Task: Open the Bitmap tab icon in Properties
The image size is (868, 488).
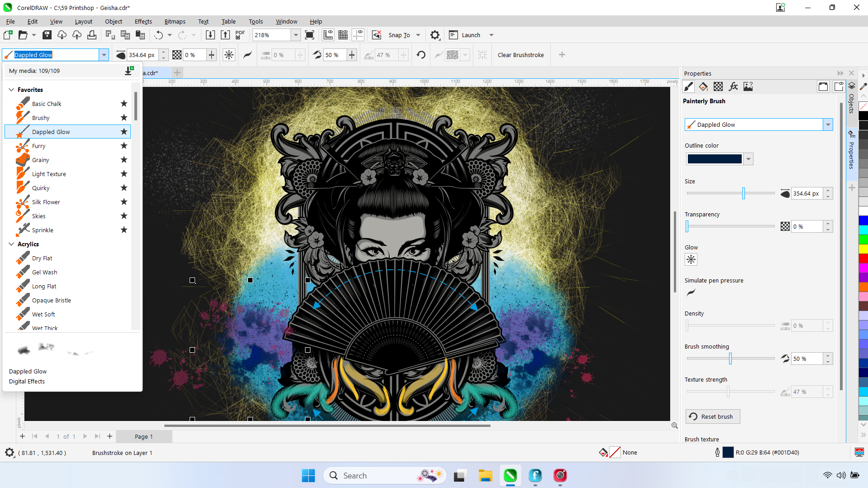Action: point(748,86)
